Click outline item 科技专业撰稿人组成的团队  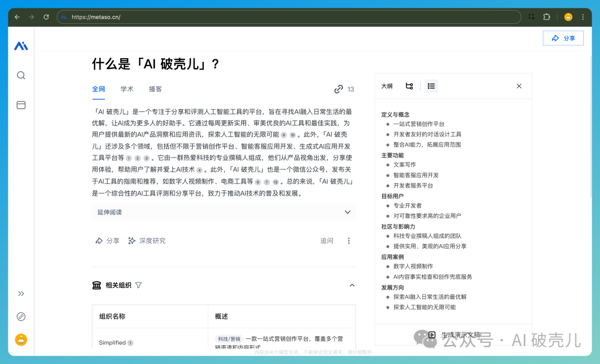coord(427,236)
